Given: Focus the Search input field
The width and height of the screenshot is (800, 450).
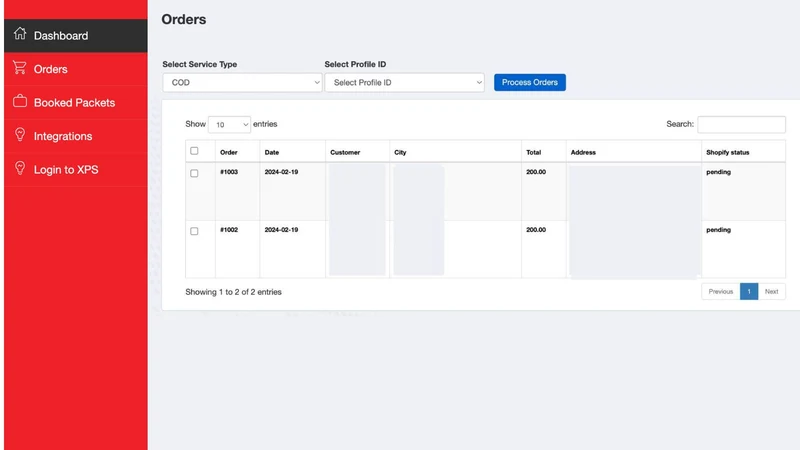Looking at the screenshot, I should tap(741, 124).
